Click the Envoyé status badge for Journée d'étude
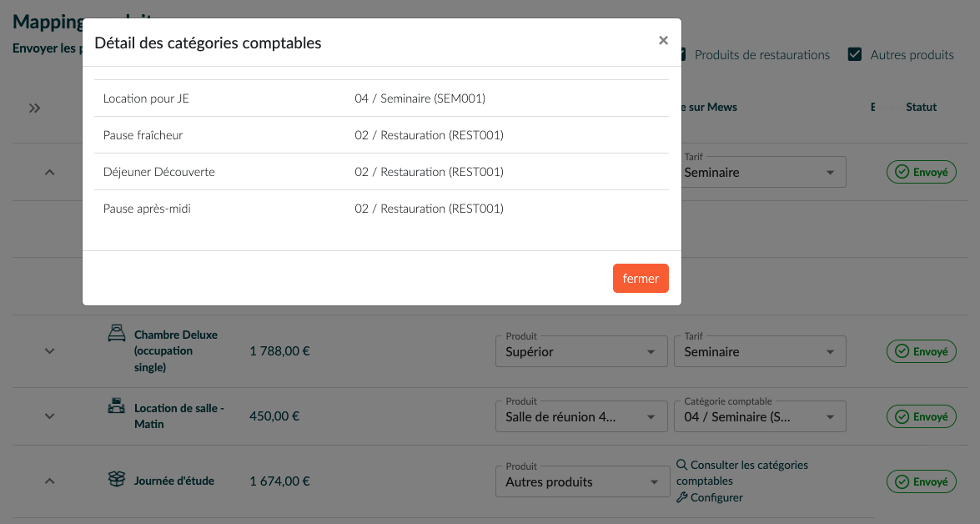The width and height of the screenshot is (980, 524). pyautogui.click(x=921, y=481)
